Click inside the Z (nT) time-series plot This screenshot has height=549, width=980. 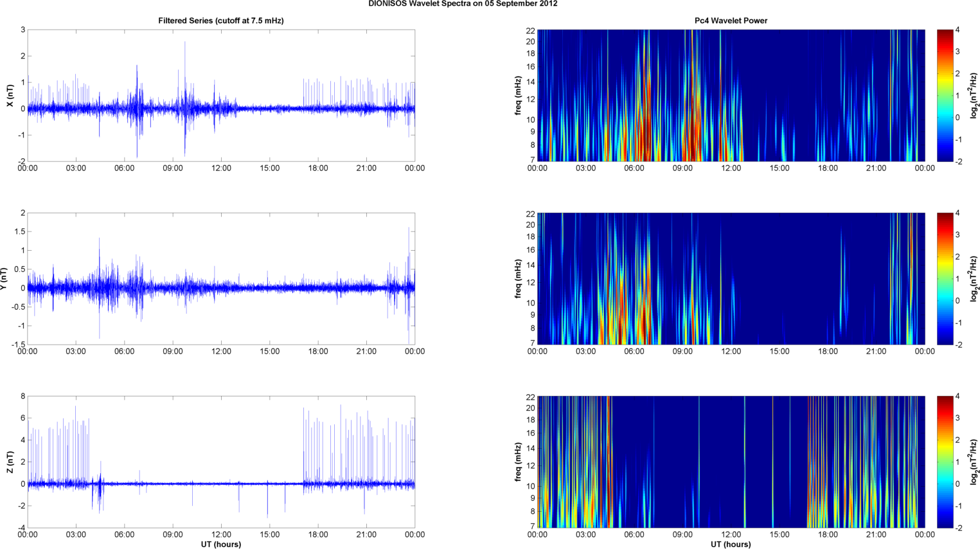pos(220,462)
